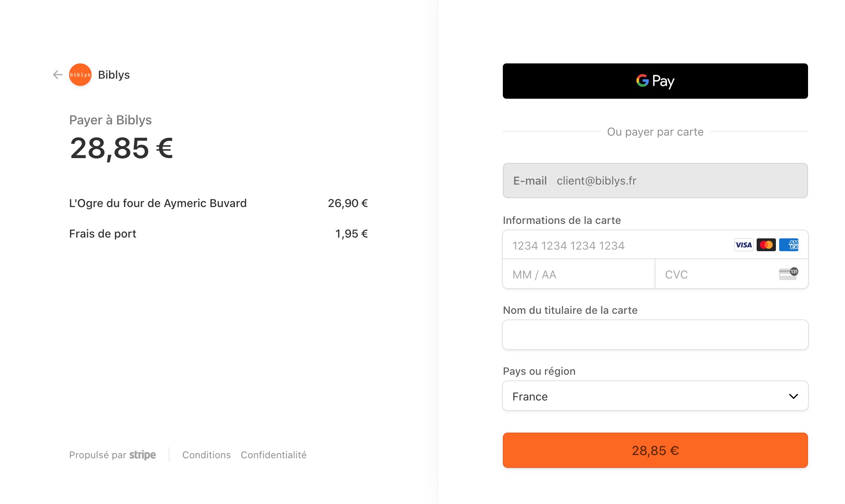
Task: Open the Conditions link
Action: click(x=206, y=455)
